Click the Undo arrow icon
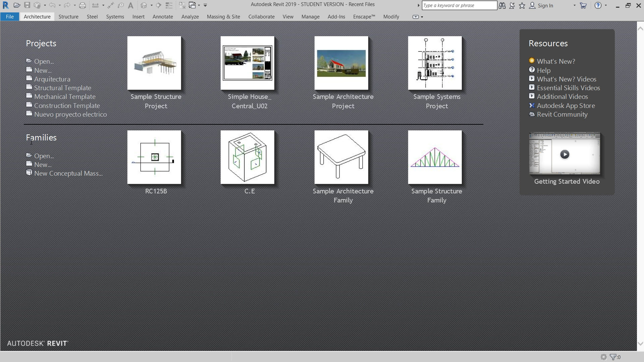This screenshot has width=644, height=362. point(52,5)
